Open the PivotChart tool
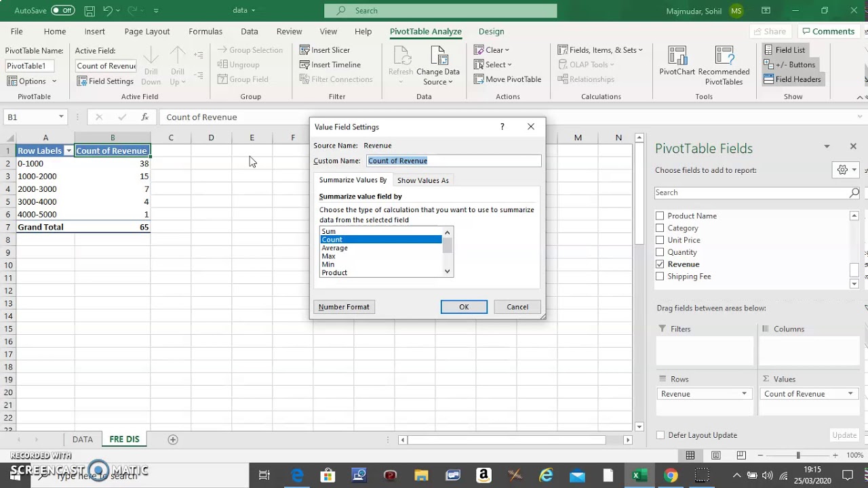The width and height of the screenshot is (868, 488). pos(677,61)
